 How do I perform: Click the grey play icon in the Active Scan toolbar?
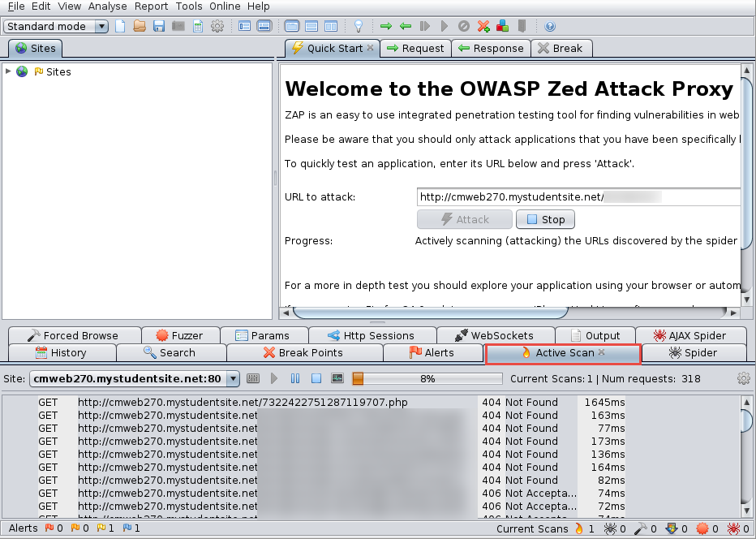coord(274,379)
